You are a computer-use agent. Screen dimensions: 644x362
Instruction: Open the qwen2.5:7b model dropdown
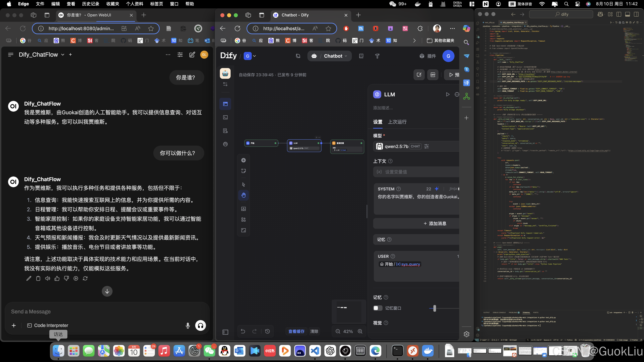[x=416, y=146]
